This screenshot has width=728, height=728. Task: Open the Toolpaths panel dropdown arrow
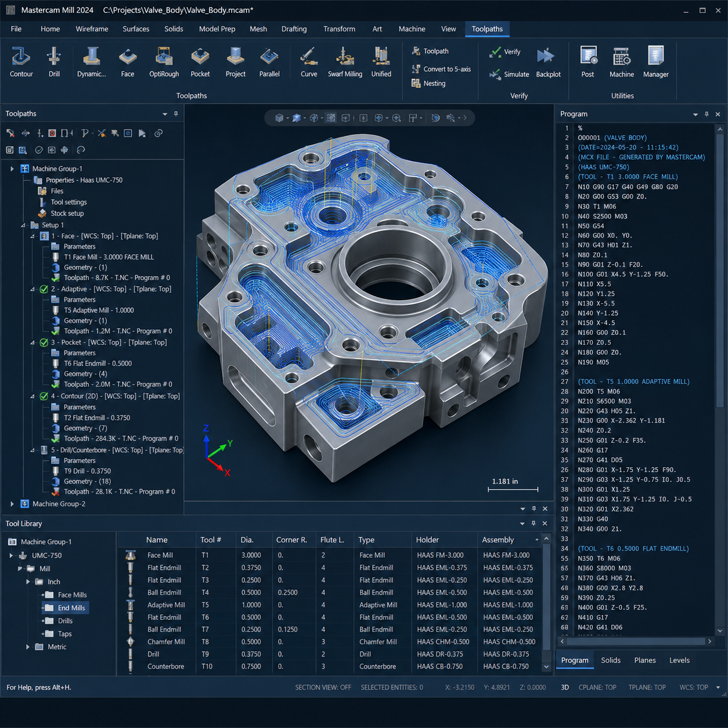(x=165, y=114)
